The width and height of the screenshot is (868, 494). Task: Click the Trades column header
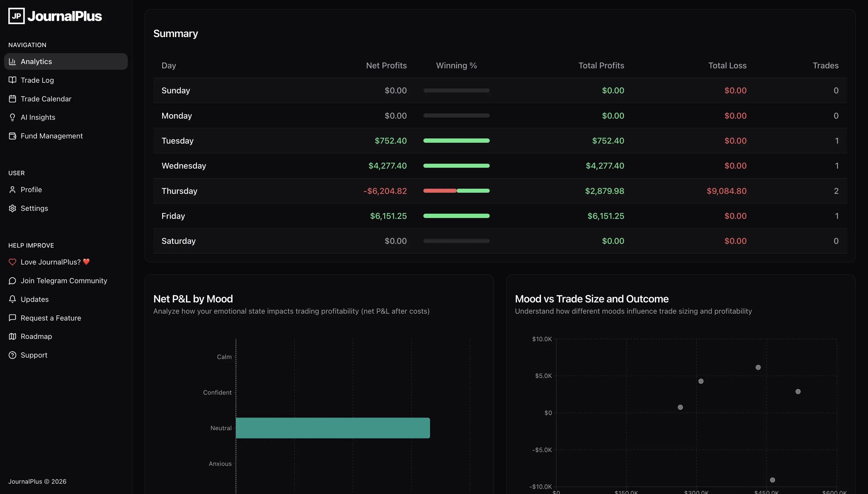[x=825, y=65]
